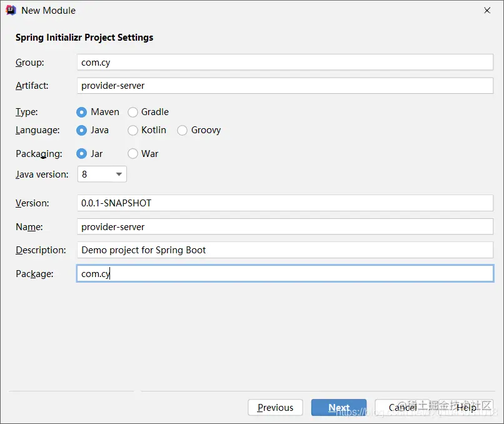Click the Name input field
Screen dimensions: 504x424
[x=285, y=226]
